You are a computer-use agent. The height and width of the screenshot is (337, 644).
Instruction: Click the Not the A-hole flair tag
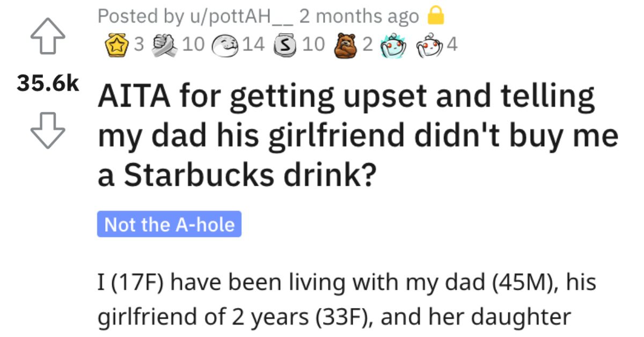click(169, 225)
